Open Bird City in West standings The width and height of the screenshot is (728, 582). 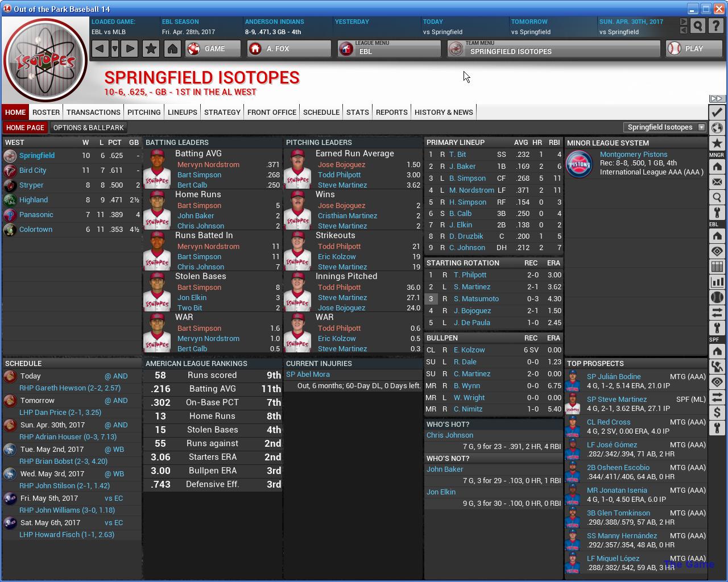coord(33,171)
